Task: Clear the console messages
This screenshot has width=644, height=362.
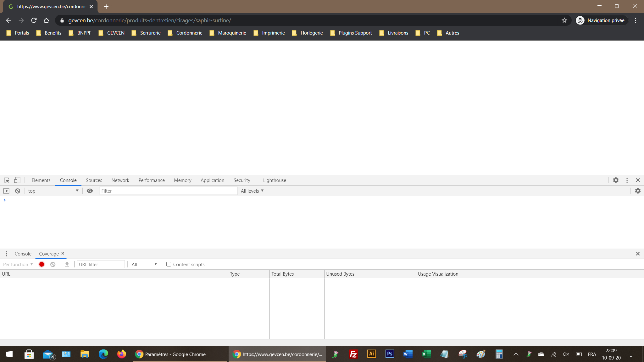Action: 17,191
